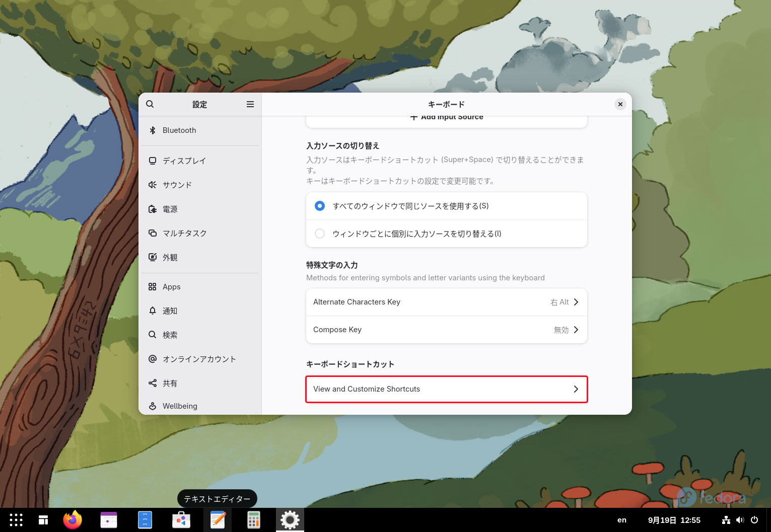The height and width of the screenshot is (532, 771).
Task: Go to サウンド settings
Action: pos(200,185)
